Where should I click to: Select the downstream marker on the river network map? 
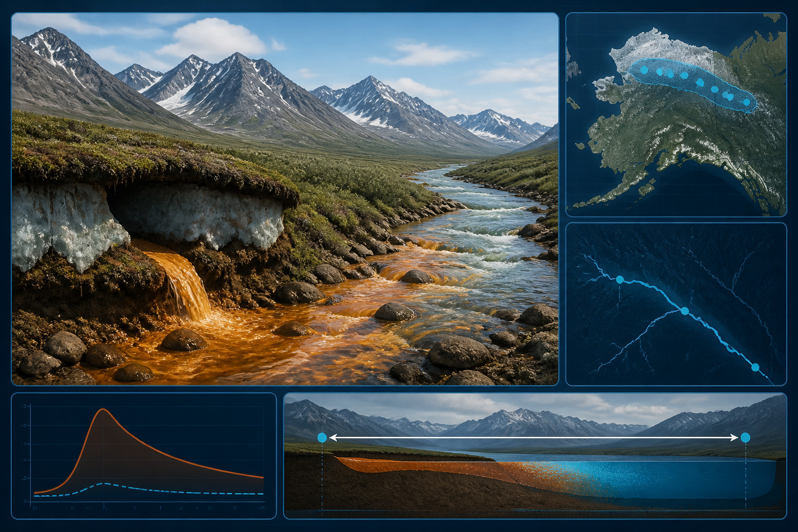pos(755,367)
